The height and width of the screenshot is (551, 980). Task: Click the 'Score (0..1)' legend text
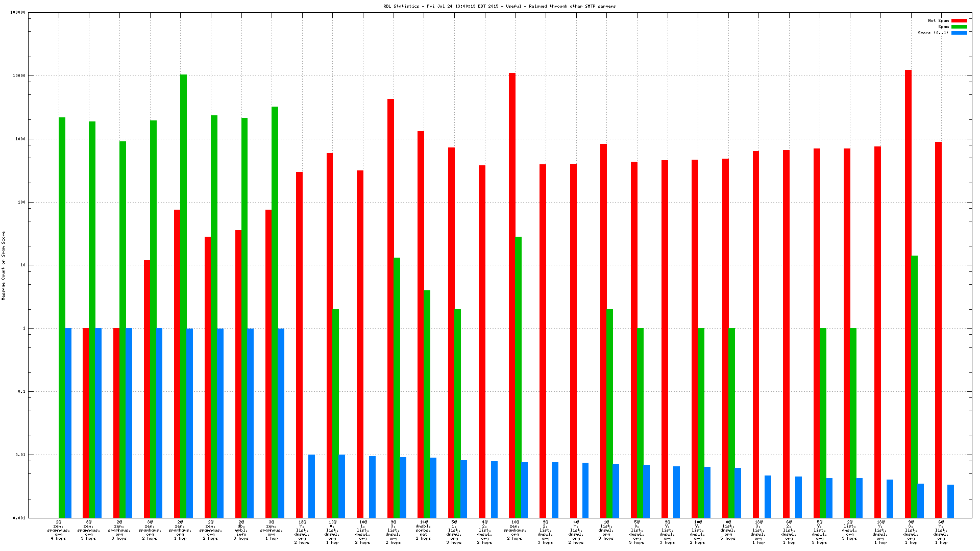(933, 33)
